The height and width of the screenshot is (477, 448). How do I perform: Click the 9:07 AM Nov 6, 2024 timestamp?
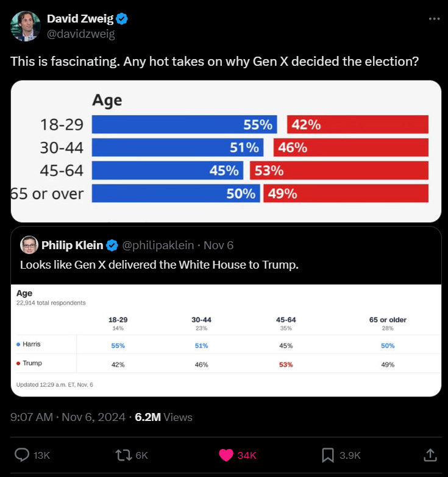click(68, 417)
